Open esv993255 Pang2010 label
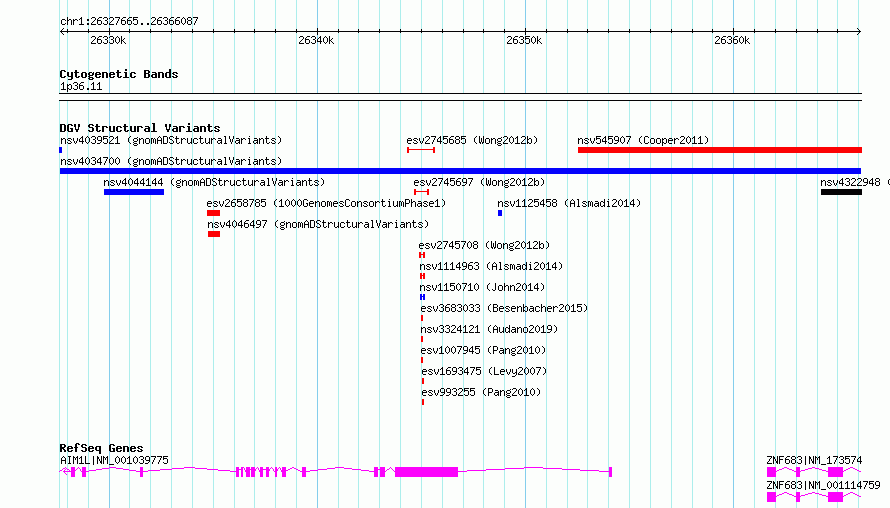This screenshot has width=890, height=508. [x=481, y=392]
